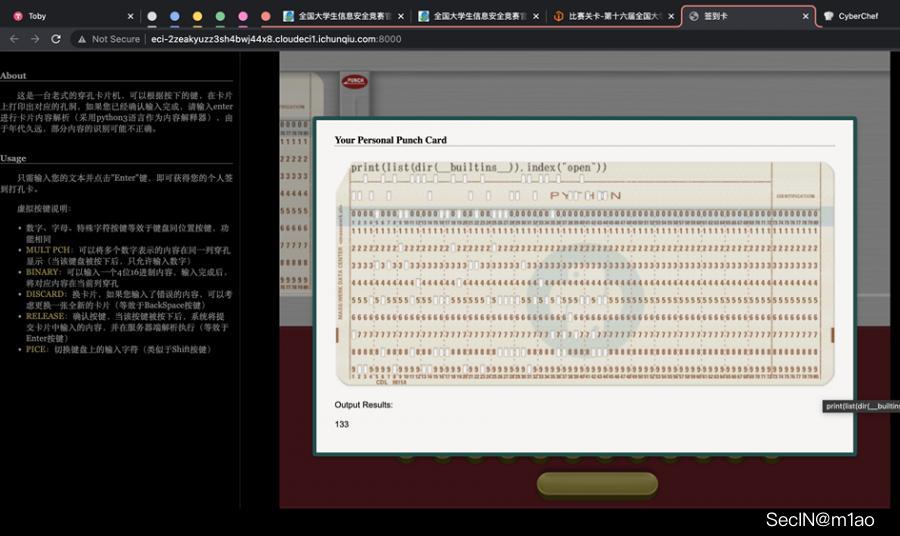Go forward in browser history

pyautogui.click(x=35, y=39)
